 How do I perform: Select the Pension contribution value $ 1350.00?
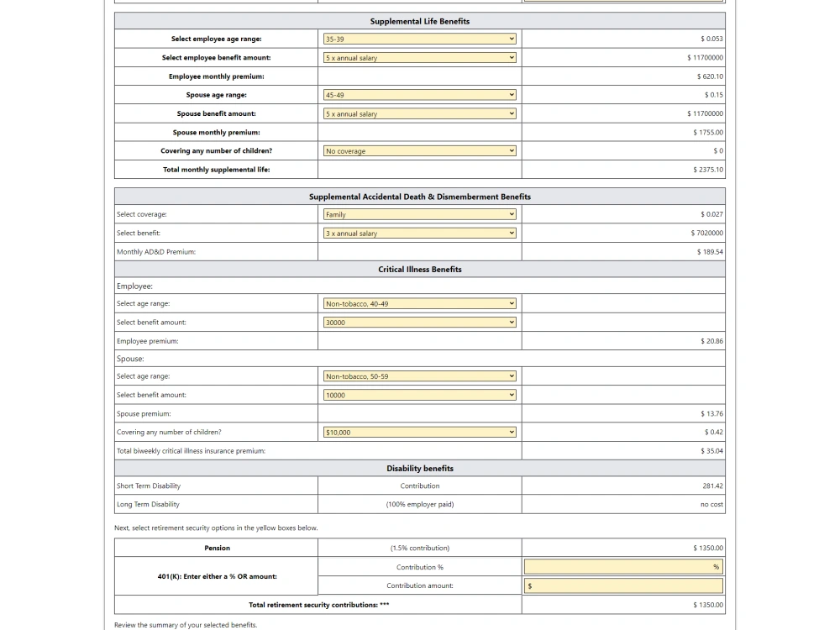tap(707, 548)
